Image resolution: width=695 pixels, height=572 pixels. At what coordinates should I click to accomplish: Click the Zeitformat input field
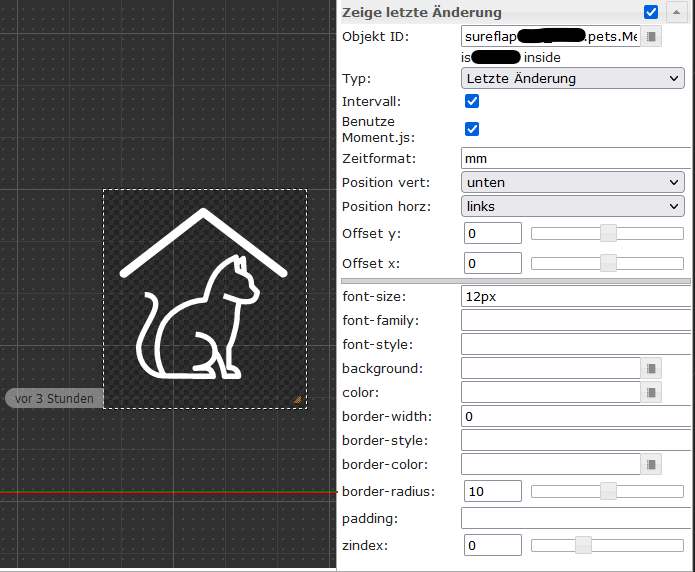pos(575,158)
